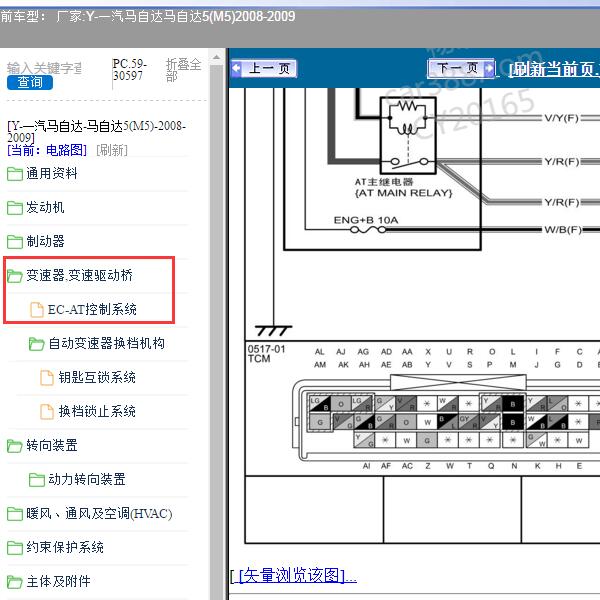Collapse the 转向装置 folder

[52, 446]
